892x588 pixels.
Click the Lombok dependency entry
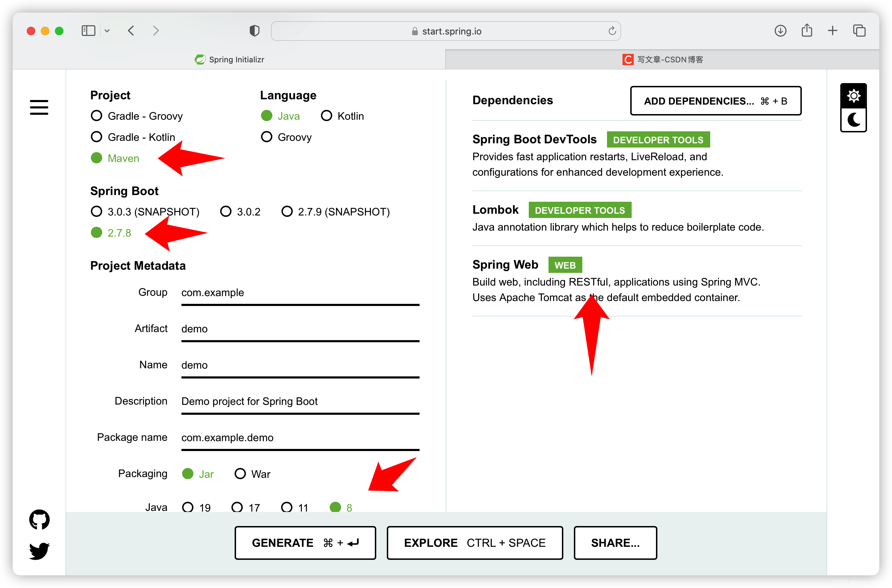click(637, 218)
